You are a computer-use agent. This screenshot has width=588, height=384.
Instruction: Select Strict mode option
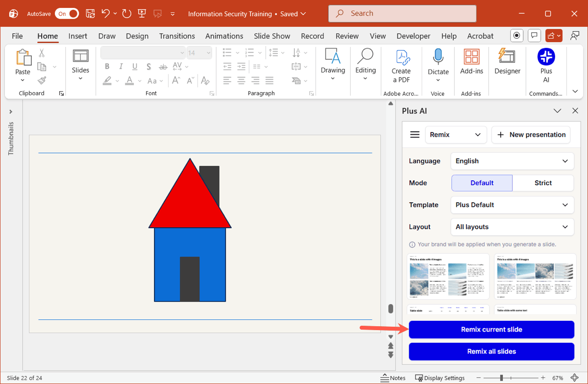click(x=543, y=183)
